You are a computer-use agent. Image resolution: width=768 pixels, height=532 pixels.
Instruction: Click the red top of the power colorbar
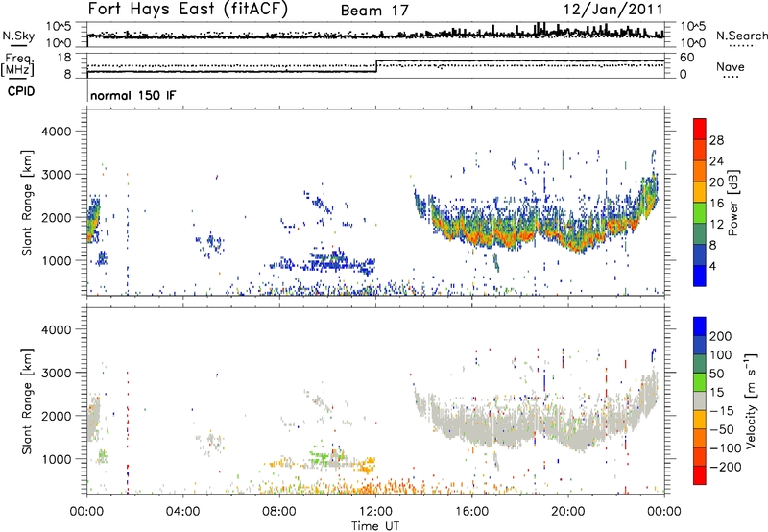pos(700,129)
